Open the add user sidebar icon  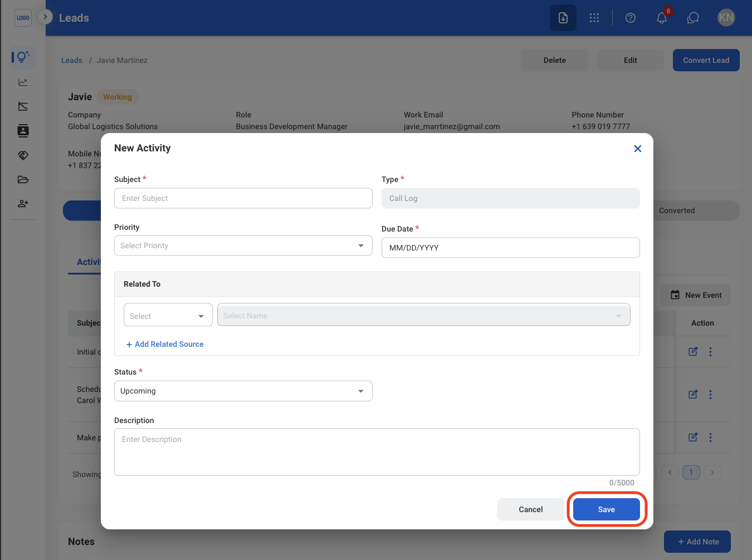(23, 204)
